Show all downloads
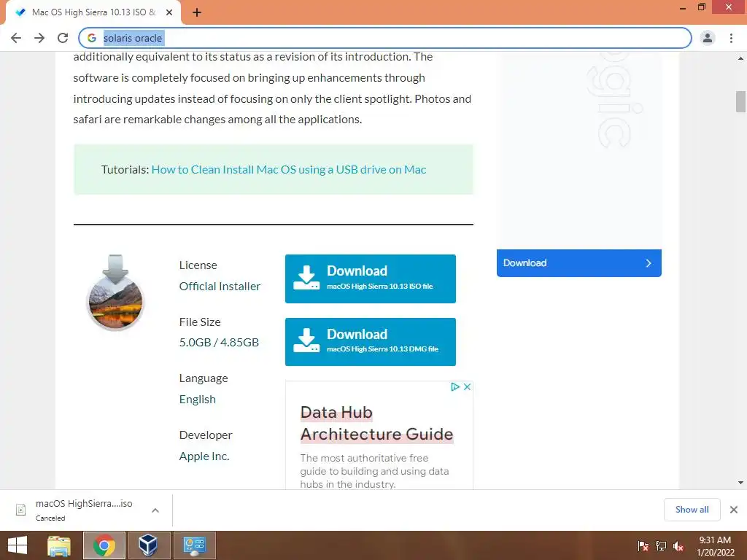Screen dimensions: 747x560 692,510
